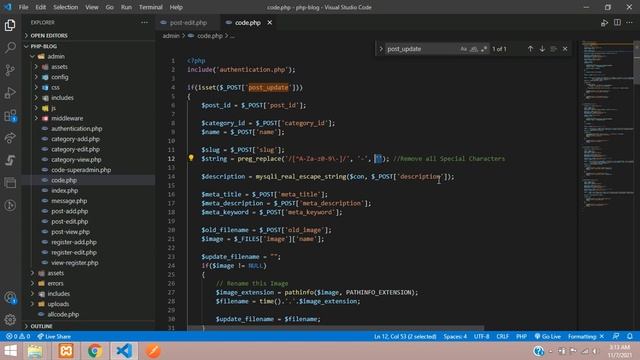Viewport: 640px width, 360px height.
Task: Open the Selection menu
Action: pos(65,7)
